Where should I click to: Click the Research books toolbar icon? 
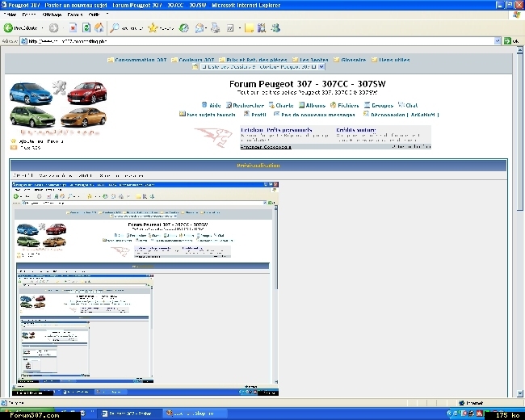pyautogui.click(x=262, y=28)
